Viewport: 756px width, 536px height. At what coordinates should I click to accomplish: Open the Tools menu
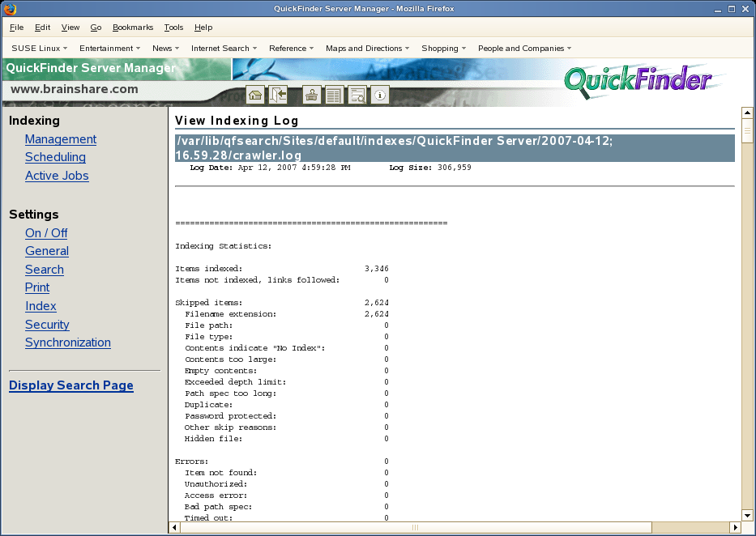[x=173, y=28]
